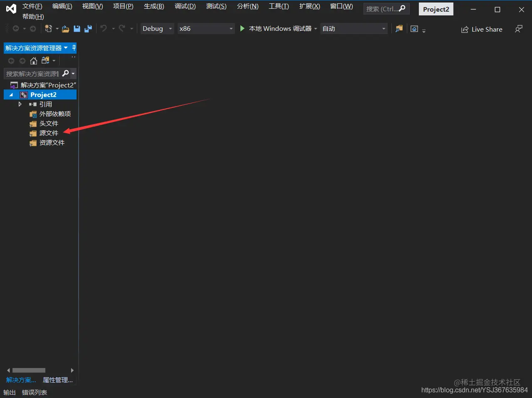532x398 pixels.
Task: Switch to the 属性管理 bottom tab
Action: coord(58,380)
